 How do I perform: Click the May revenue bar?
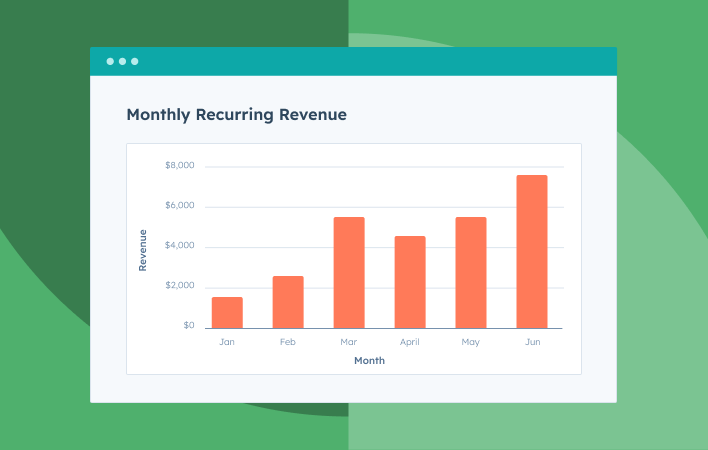471,273
